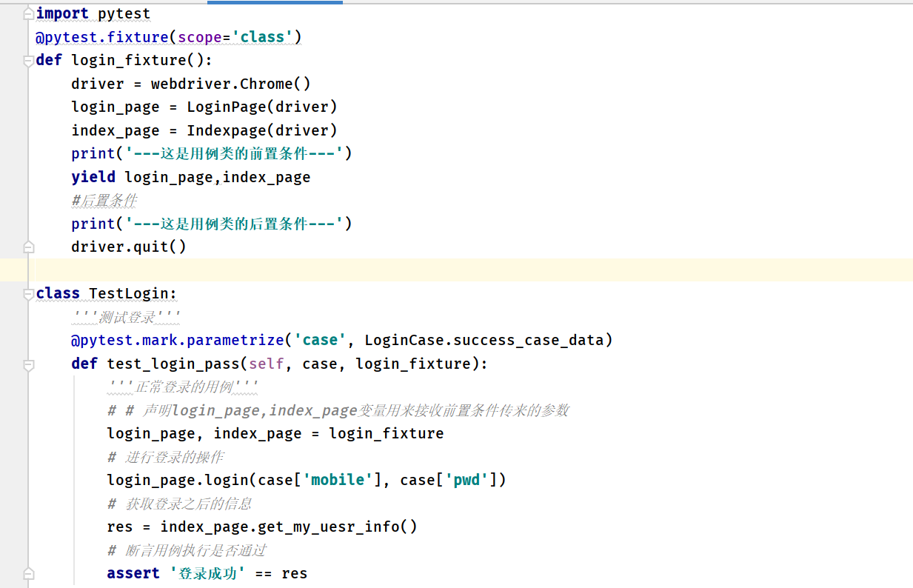Collapse the TestLogin class with its fold arrow

[x=27, y=293]
